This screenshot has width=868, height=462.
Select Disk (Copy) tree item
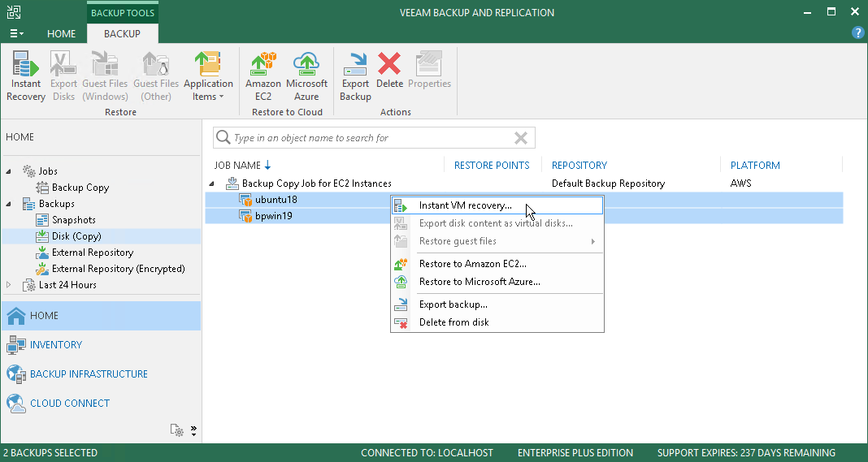click(x=76, y=236)
